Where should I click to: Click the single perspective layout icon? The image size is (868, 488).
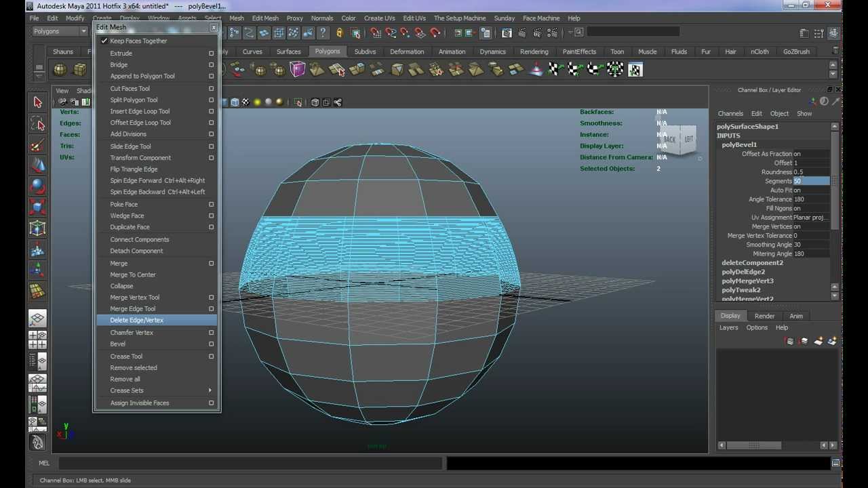point(37,319)
